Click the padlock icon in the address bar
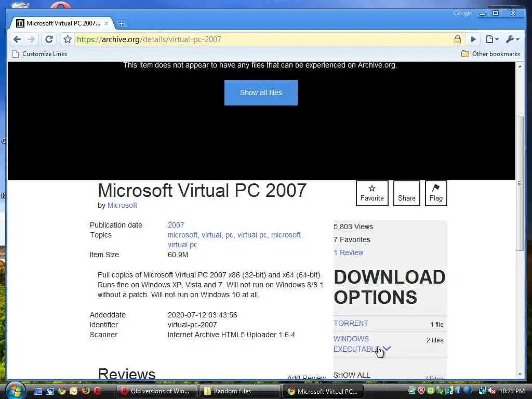Viewport: 532px width, 399px height. [x=457, y=39]
